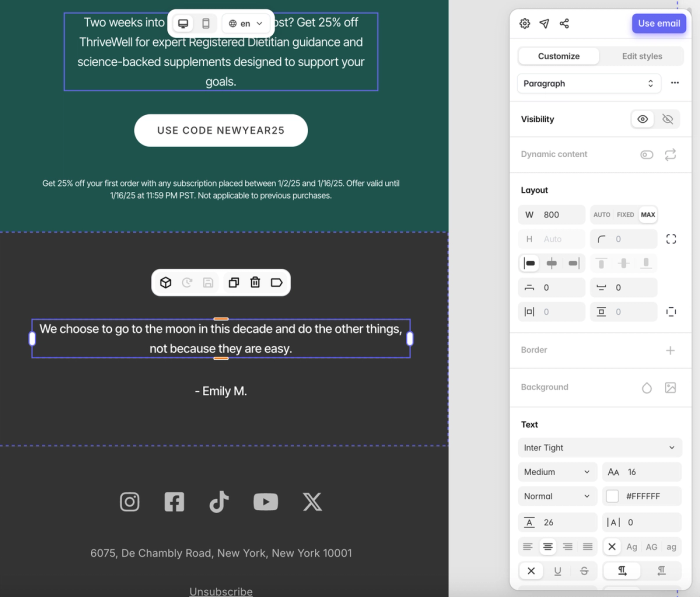700x597 pixels.
Task: Click the corner radius input field
Action: tap(624, 239)
